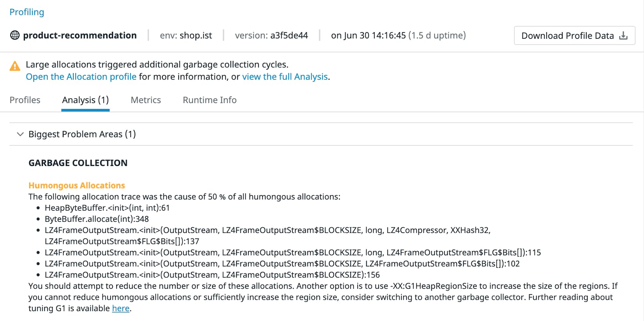Open the Profiling breadcrumb link
Image resolution: width=644 pixels, height=321 pixels.
tap(27, 12)
